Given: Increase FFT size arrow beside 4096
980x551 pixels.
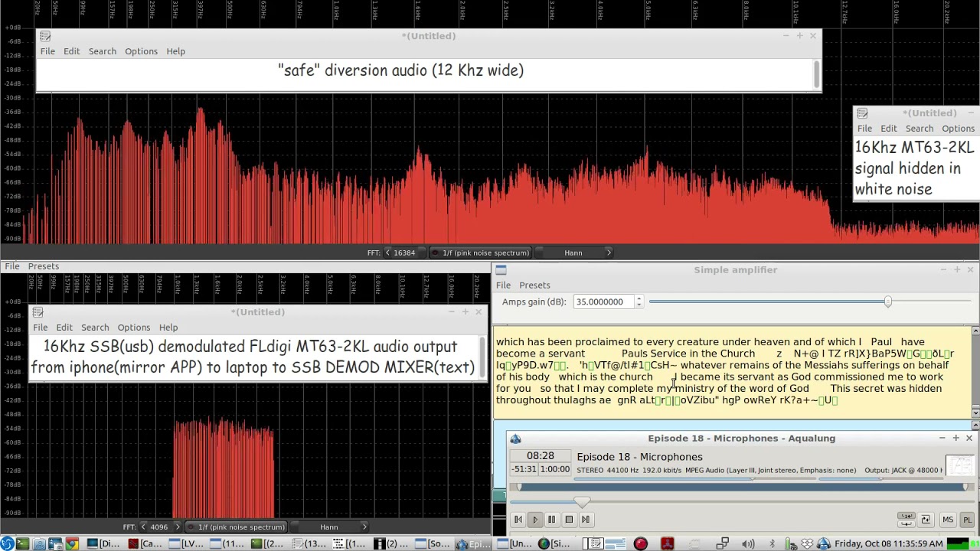Looking at the screenshot, I should [x=178, y=527].
